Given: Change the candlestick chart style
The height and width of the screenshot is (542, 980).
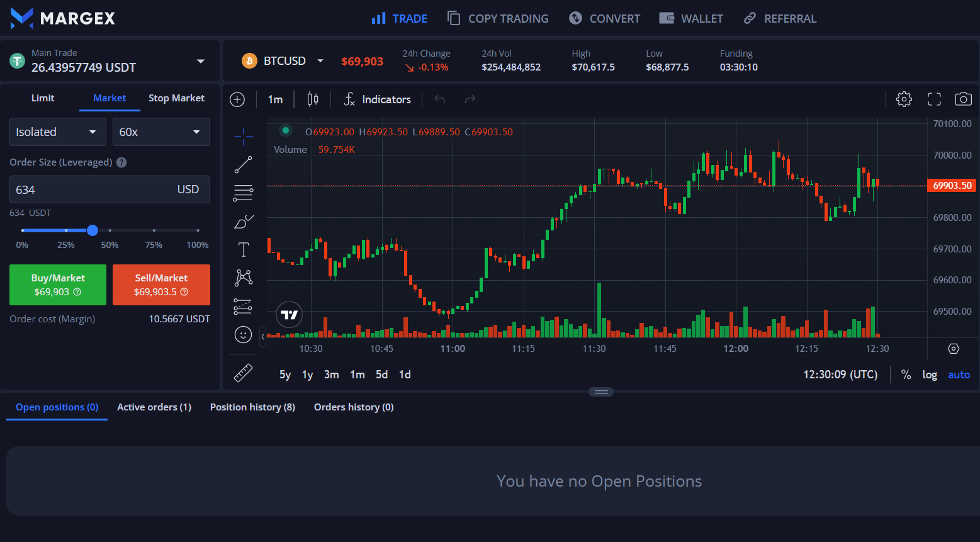Looking at the screenshot, I should pos(313,99).
